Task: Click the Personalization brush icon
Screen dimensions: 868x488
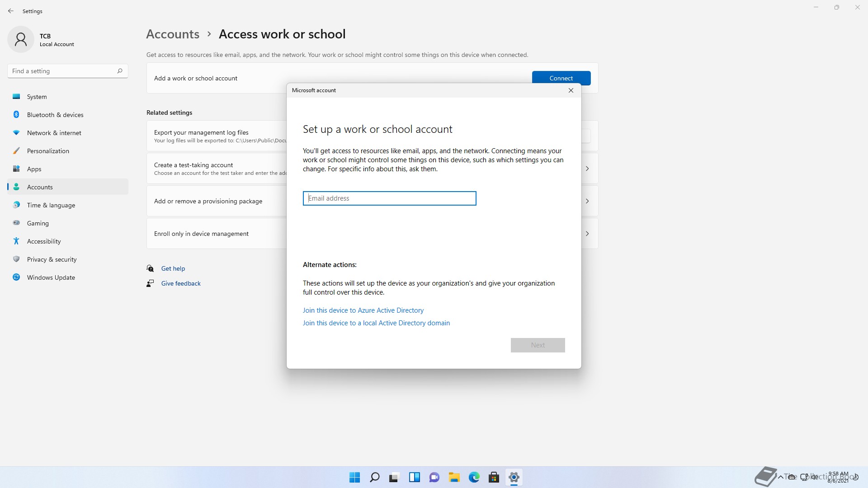Action: click(16, 150)
